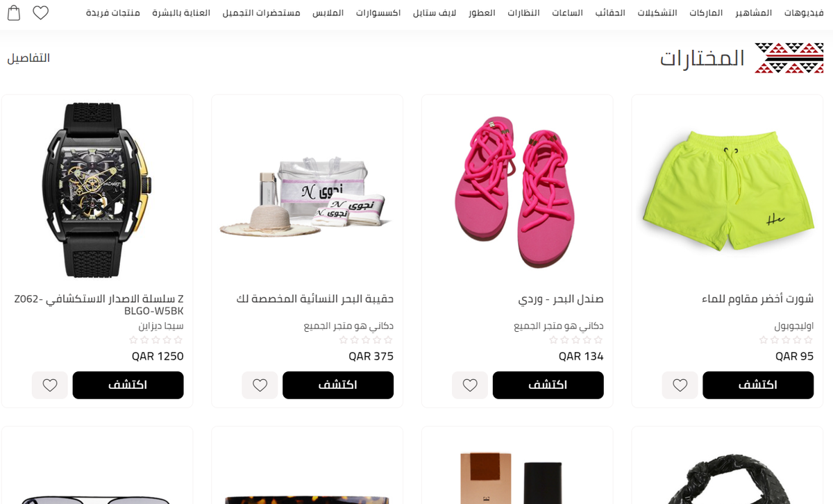Screen dimensions: 833x504
Task: Expand العناية بالبشرة menu
Action: 181,13
